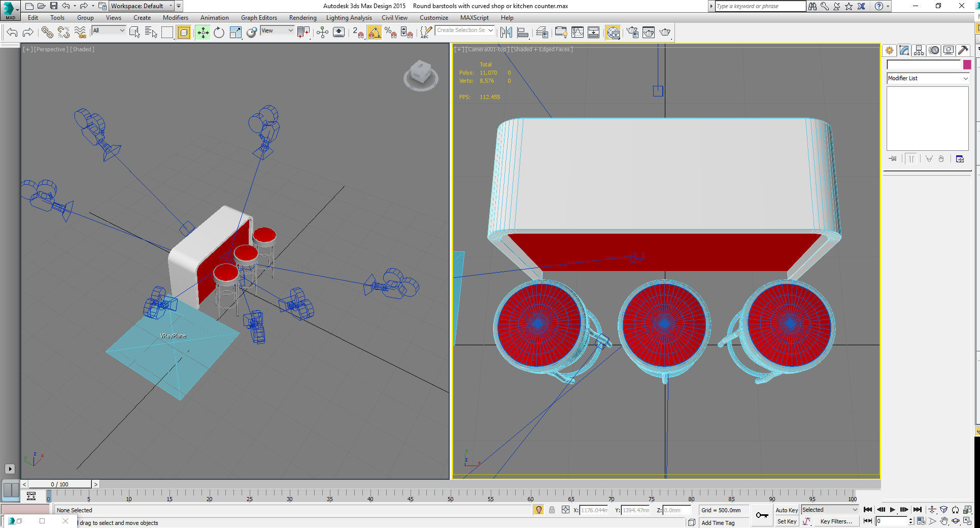Open the selection filter 'All' dropdown
The width and height of the screenshot is (980, 528).
[x=108, y=30]
